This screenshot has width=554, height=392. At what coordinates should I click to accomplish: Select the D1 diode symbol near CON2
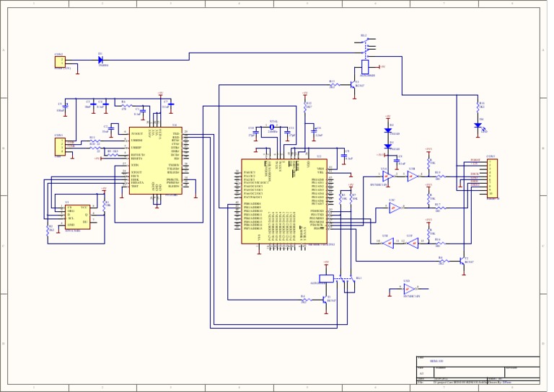tap(100, 61)
